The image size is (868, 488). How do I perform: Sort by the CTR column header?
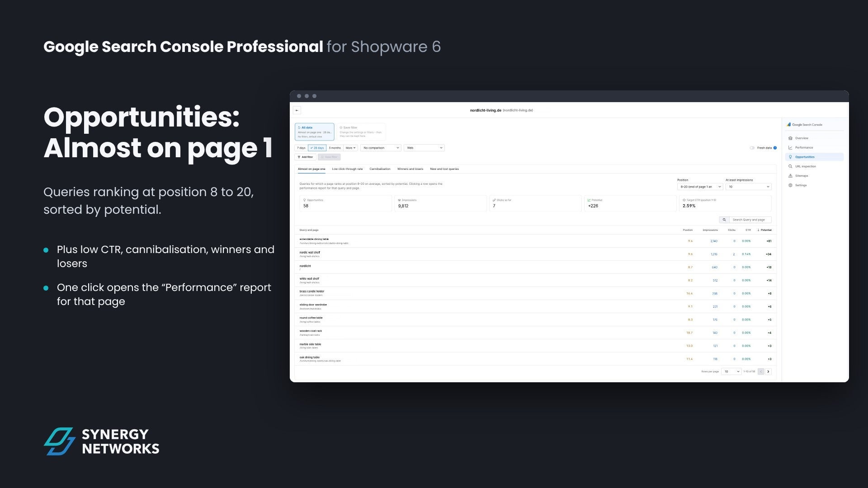point(748,230)
